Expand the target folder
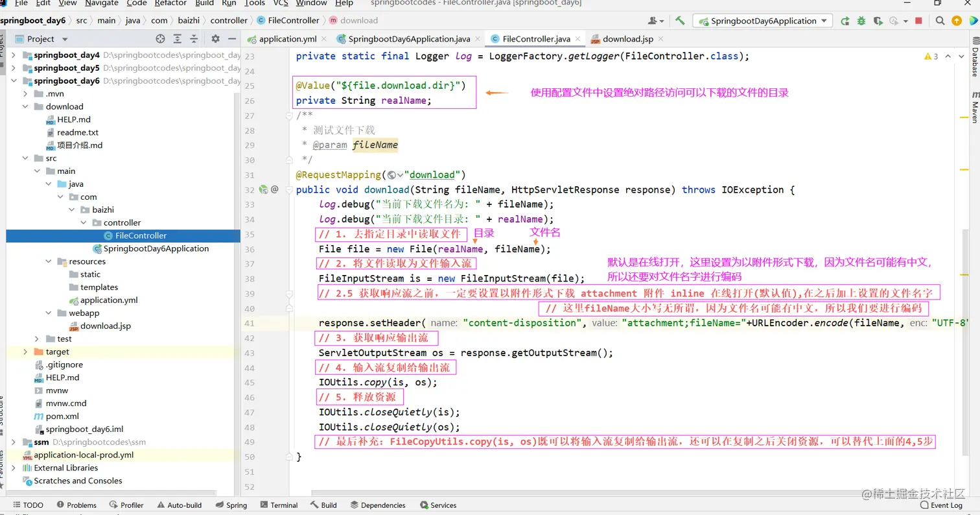Viewport: 980px width, 515px height. (x=25, y=352)
